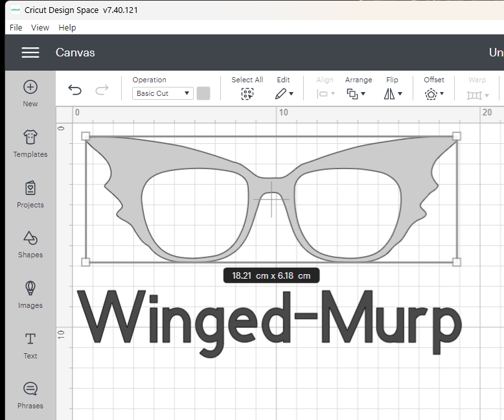
Task: Select the Text tool
Action: coord(30,340)
